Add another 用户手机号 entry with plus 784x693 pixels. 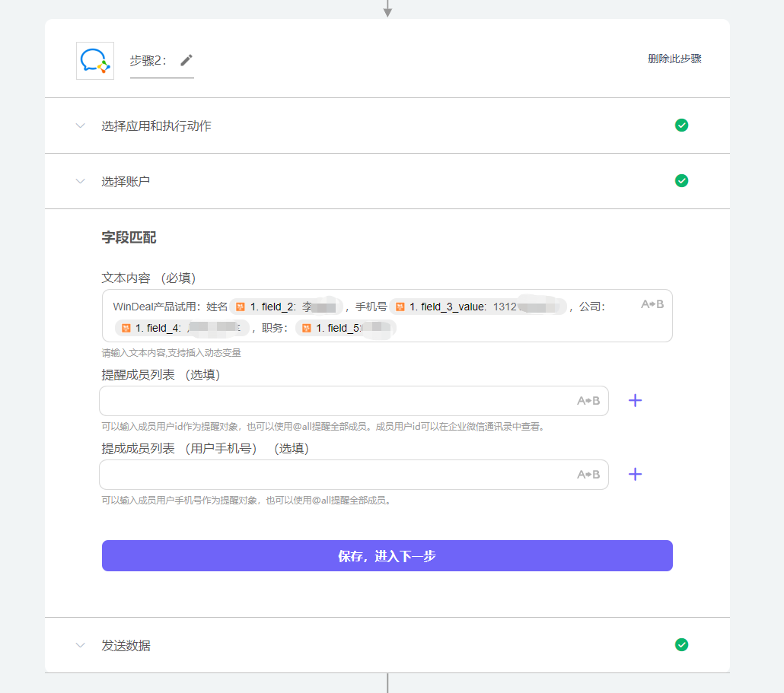click(635, 475)
